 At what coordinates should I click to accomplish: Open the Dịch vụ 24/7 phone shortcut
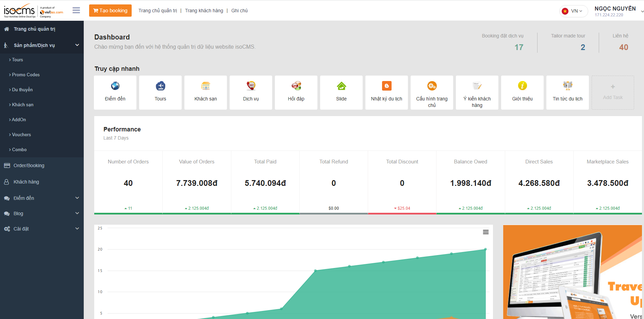point(251,93)
